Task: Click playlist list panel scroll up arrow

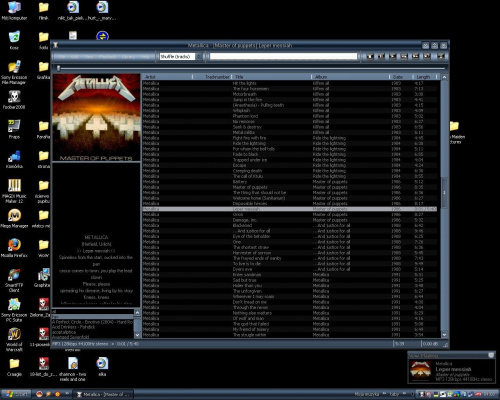Action: pyautogui.click(x=137, y=312)
